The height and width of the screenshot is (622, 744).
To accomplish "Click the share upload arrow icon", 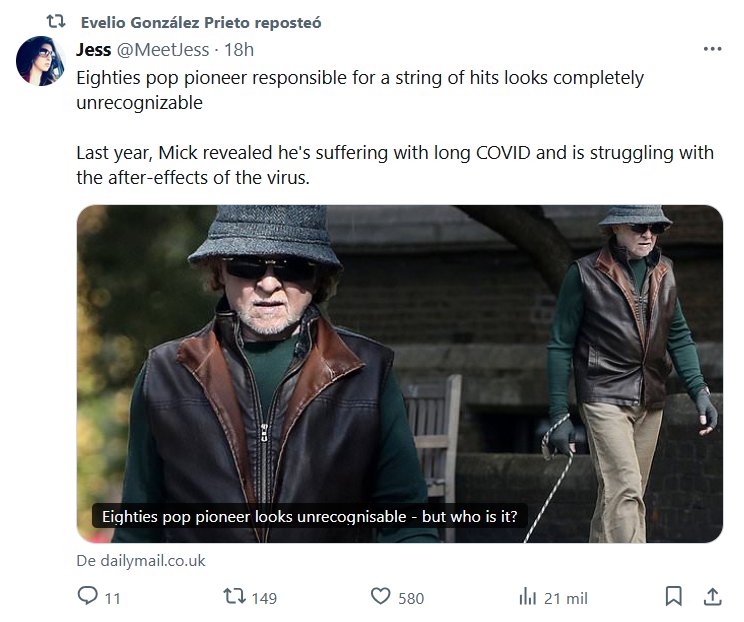I will (712, 597).
